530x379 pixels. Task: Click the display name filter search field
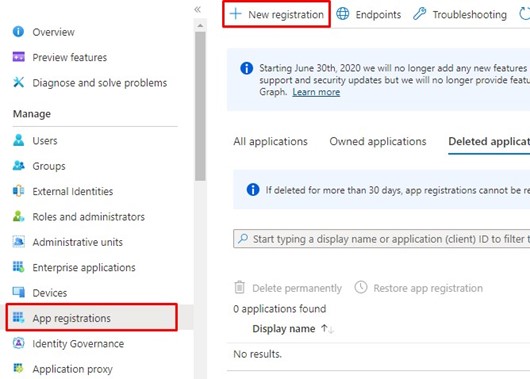[382, 239]
